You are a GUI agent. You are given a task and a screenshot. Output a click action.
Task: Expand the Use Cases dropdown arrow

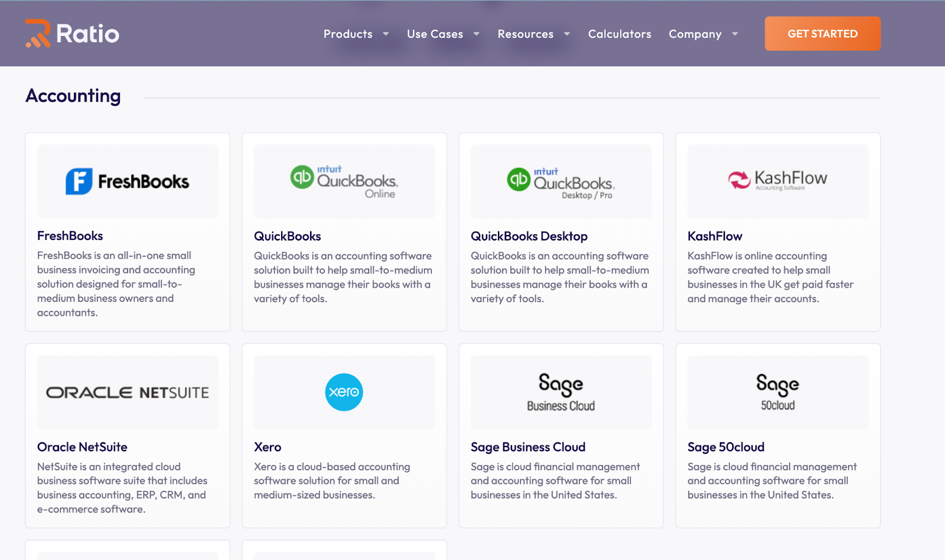tap(476, 34)
